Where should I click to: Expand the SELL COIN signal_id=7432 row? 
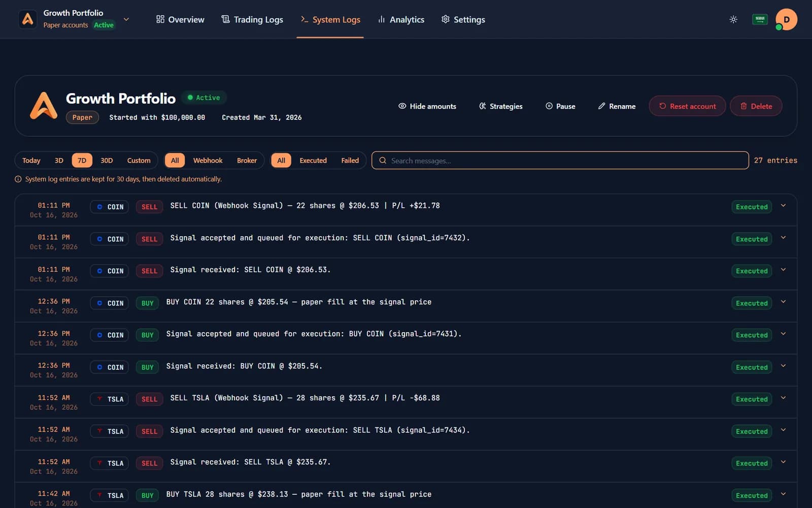coord(783,238)
